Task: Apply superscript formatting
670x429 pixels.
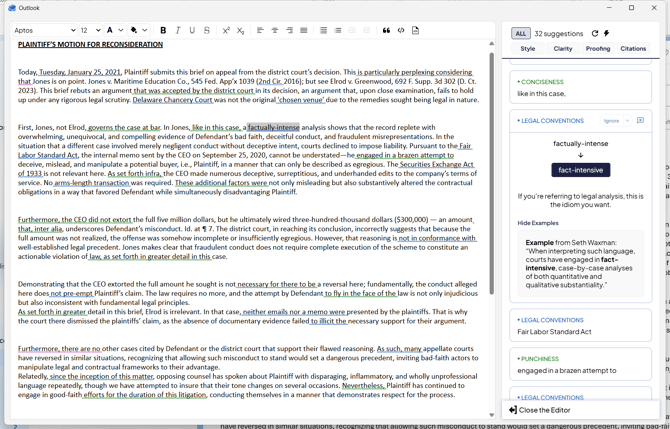Action: [226, 30]
